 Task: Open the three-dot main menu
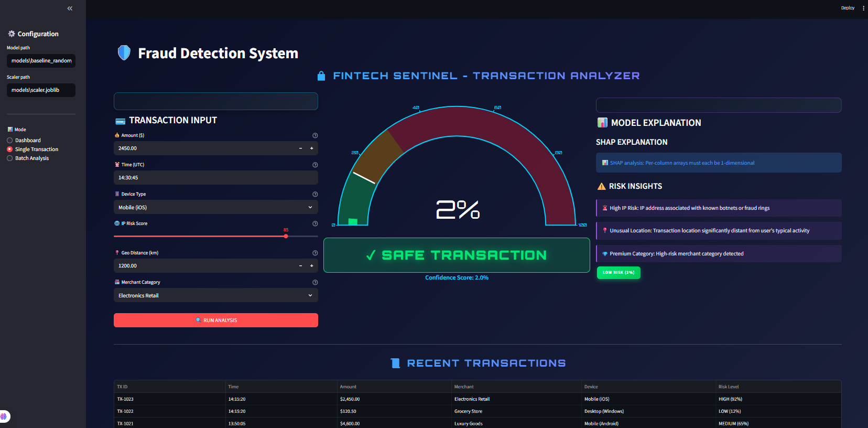point(863,8)
